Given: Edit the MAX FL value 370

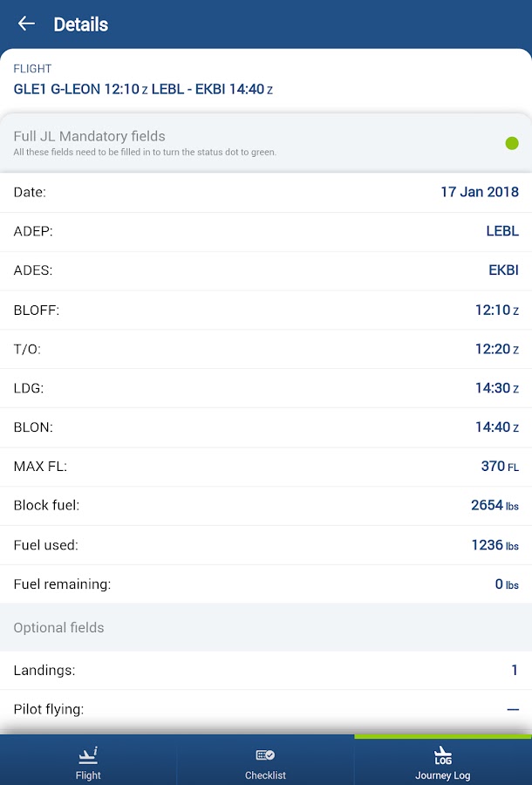Looking at the screenshot, I should pos(499,467).
